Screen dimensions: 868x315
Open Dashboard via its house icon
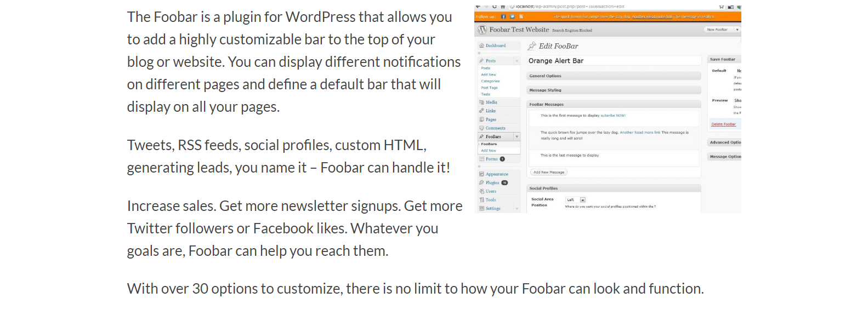[481, 45]
